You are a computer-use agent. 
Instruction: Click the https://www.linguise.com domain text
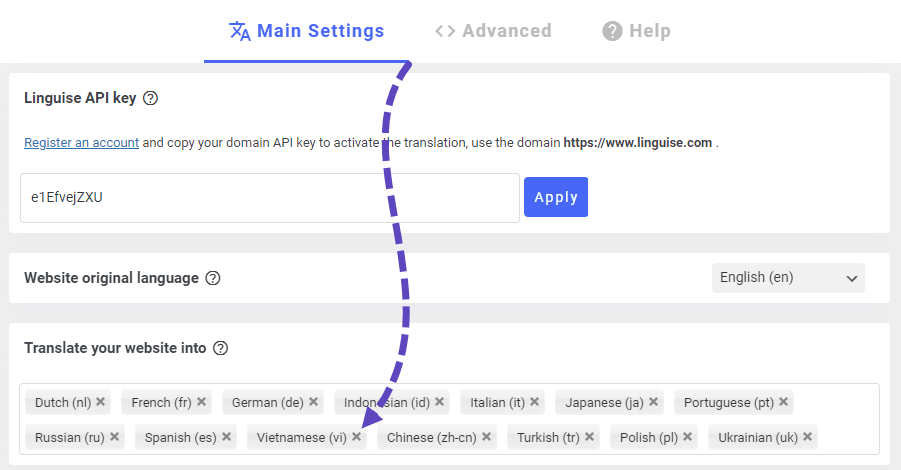point(637,142)
